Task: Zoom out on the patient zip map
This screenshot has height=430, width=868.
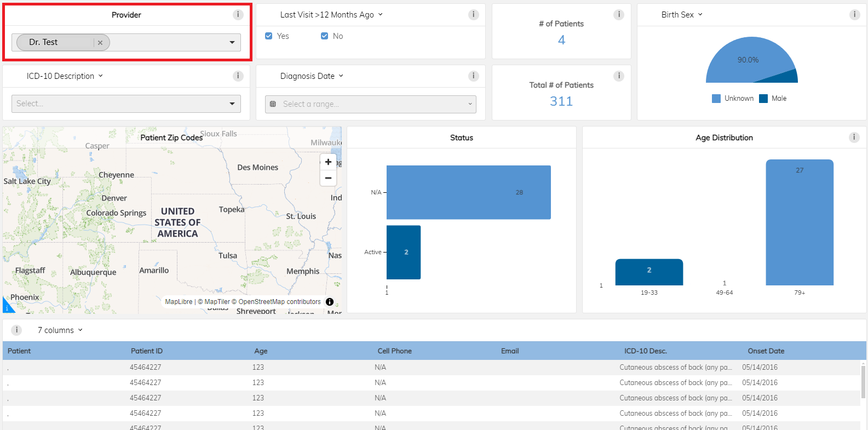Action: point(328,178)
